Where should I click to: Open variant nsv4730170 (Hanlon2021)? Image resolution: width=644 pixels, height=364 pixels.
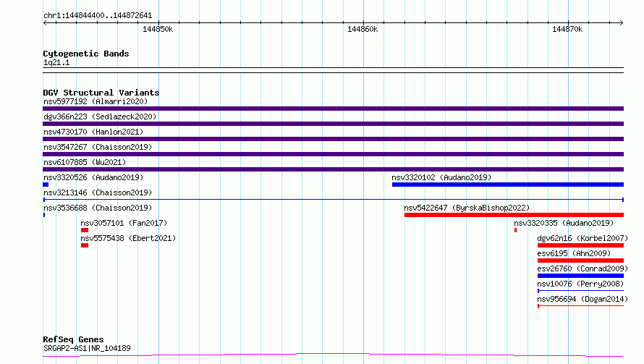[x=93, y=132]
